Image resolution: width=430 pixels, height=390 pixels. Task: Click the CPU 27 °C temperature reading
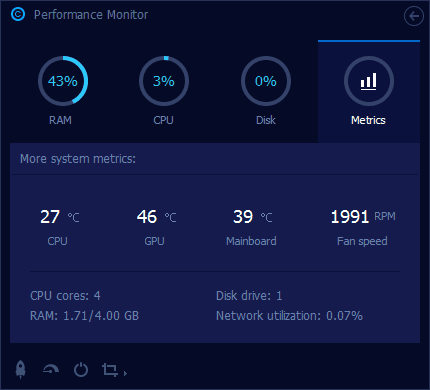[x=60, y=217]
